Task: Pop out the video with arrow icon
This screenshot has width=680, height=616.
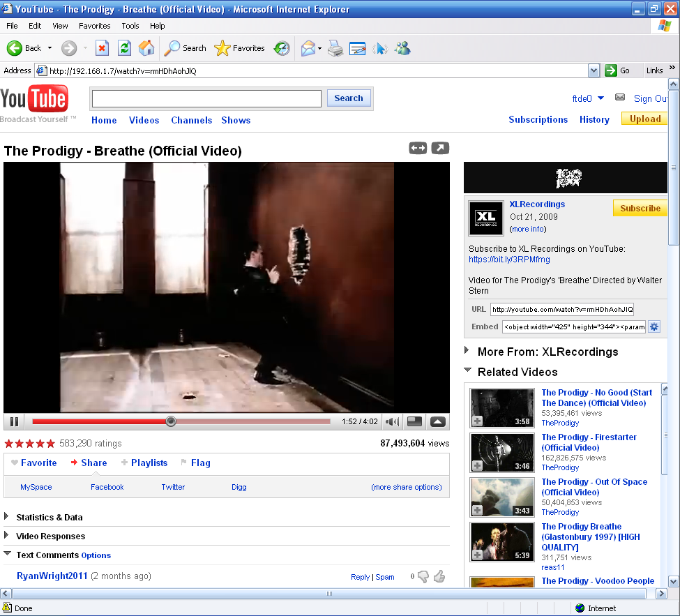Action: [440, 149]
